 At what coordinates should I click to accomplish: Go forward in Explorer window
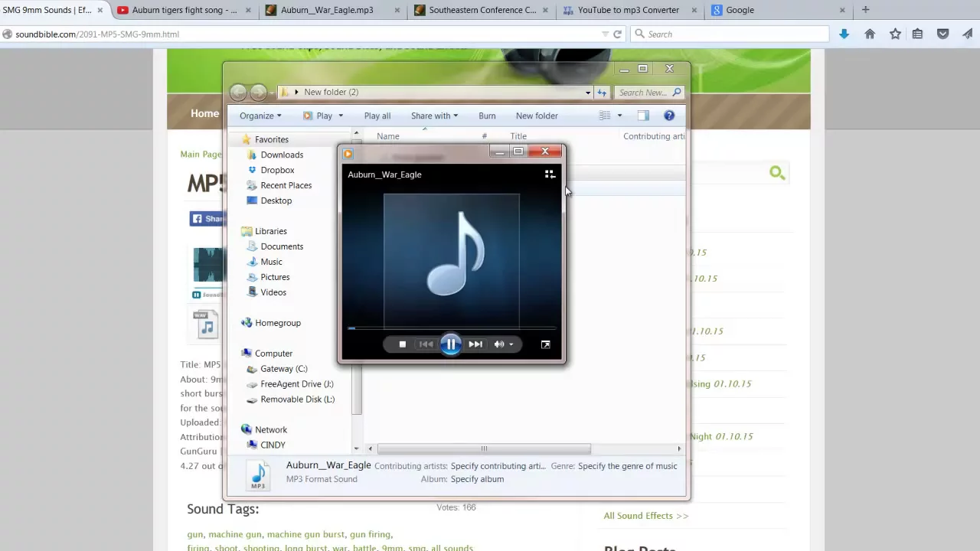coord(259,93)
